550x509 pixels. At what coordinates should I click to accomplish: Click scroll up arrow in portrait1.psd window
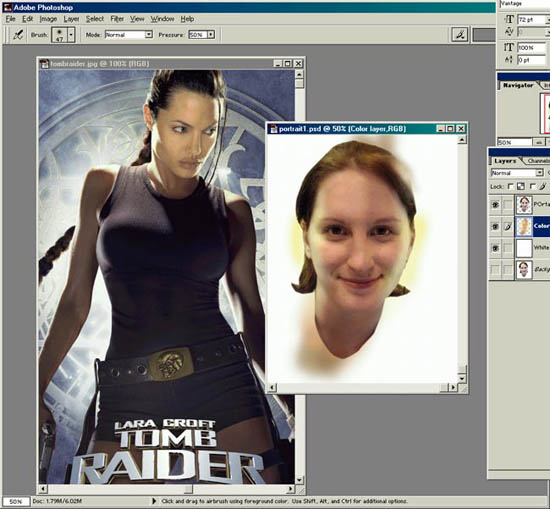click(462, 140)
